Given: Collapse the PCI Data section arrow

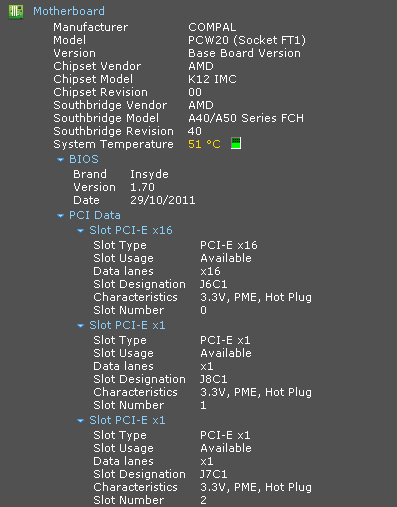Looking at the screenshot, I should click(60, 216).
